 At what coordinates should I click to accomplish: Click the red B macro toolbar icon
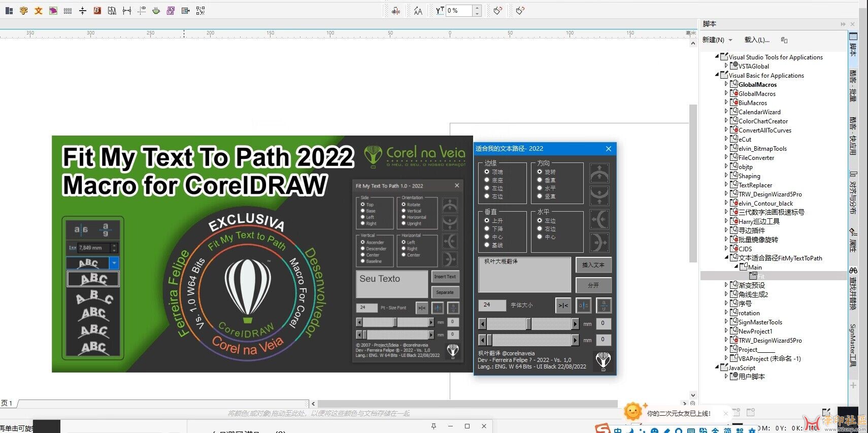tap(97, 11)
